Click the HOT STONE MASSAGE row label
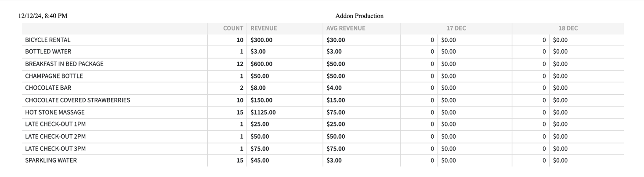The width and height of the screenshot is (644, 177). [x=54, y=112]
